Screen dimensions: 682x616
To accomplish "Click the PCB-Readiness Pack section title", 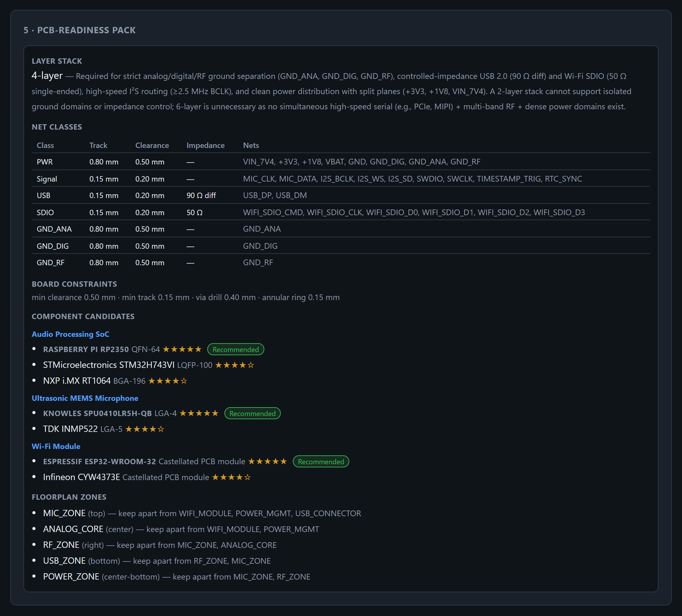I will tap(80, 30).
